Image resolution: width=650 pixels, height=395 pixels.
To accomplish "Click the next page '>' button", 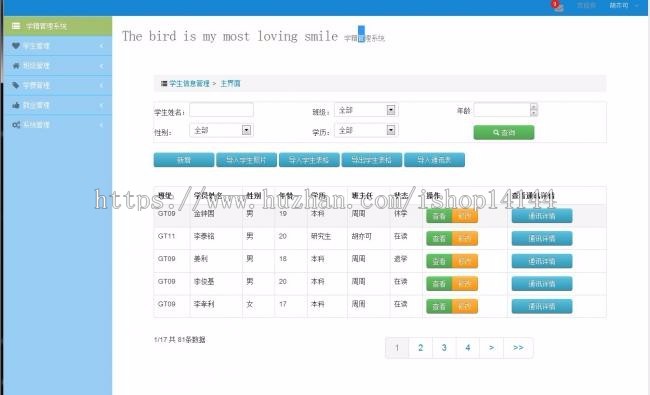I will coord(491,348).
